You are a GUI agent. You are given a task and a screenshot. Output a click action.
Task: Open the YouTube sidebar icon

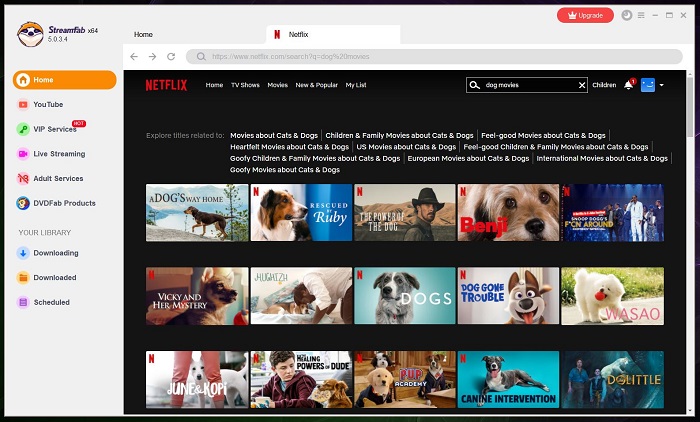point(23,104)
